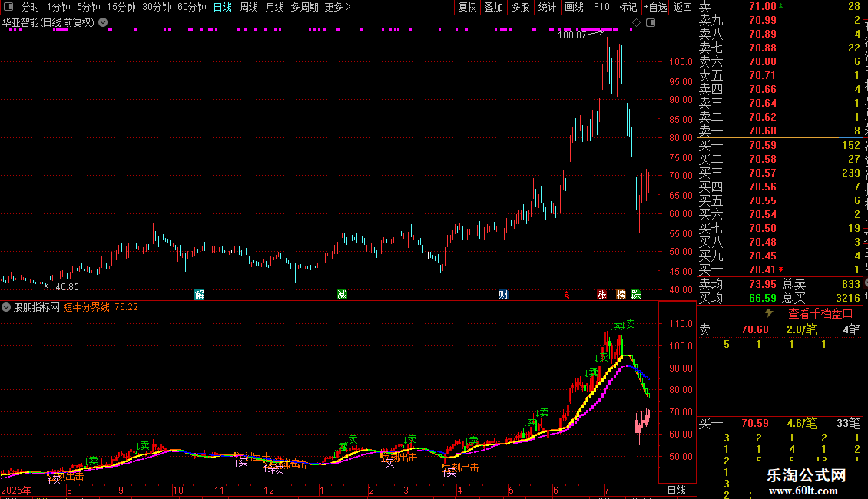Click the 40.85 low price label
The image size is (868, 499).
(67, 287)
